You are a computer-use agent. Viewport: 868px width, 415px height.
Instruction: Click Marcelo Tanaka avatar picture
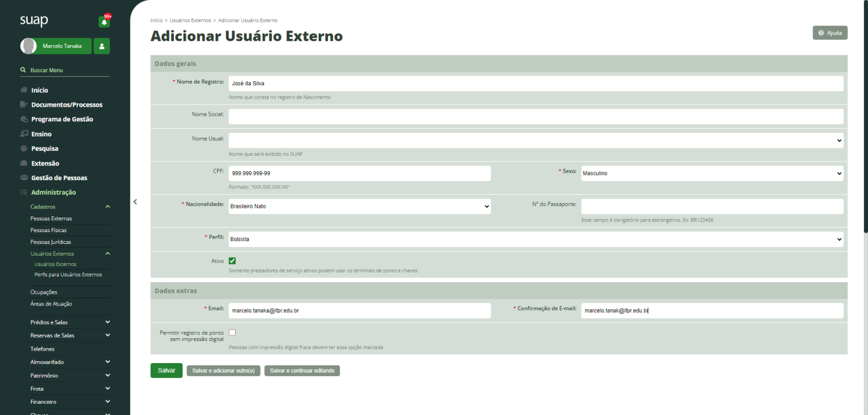pyautogui.click(x=29, y=46)
